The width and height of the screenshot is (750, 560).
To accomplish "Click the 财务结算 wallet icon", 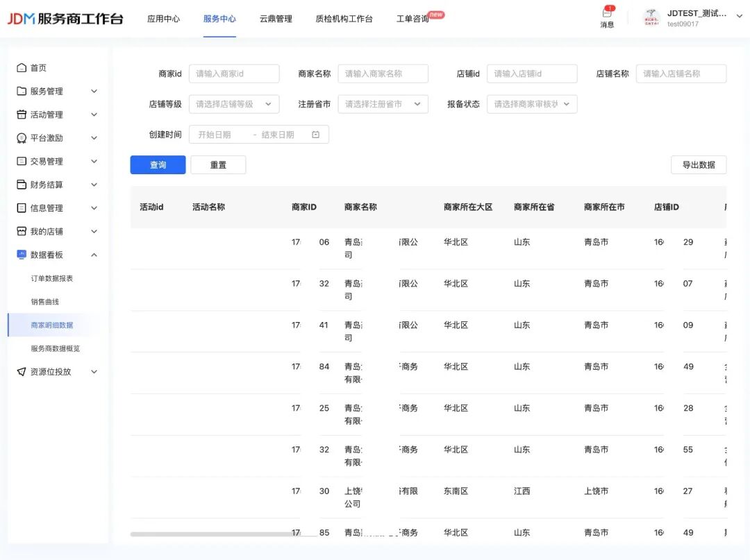I will (22, 185).
